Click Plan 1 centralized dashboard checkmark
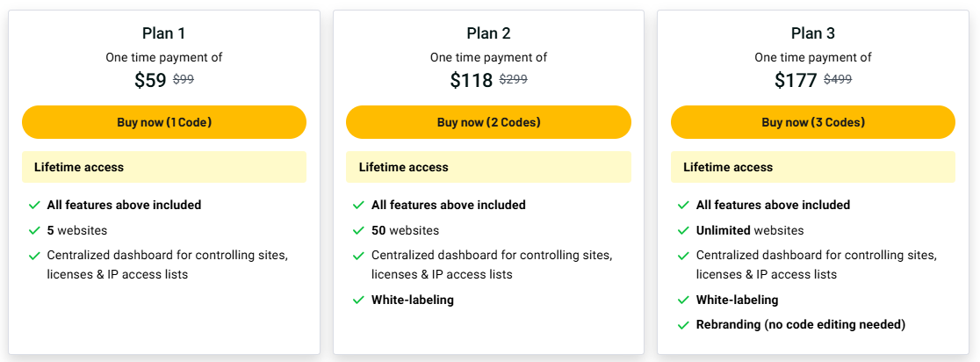Screen dimensions: 980x362 (x=34, y=256)
